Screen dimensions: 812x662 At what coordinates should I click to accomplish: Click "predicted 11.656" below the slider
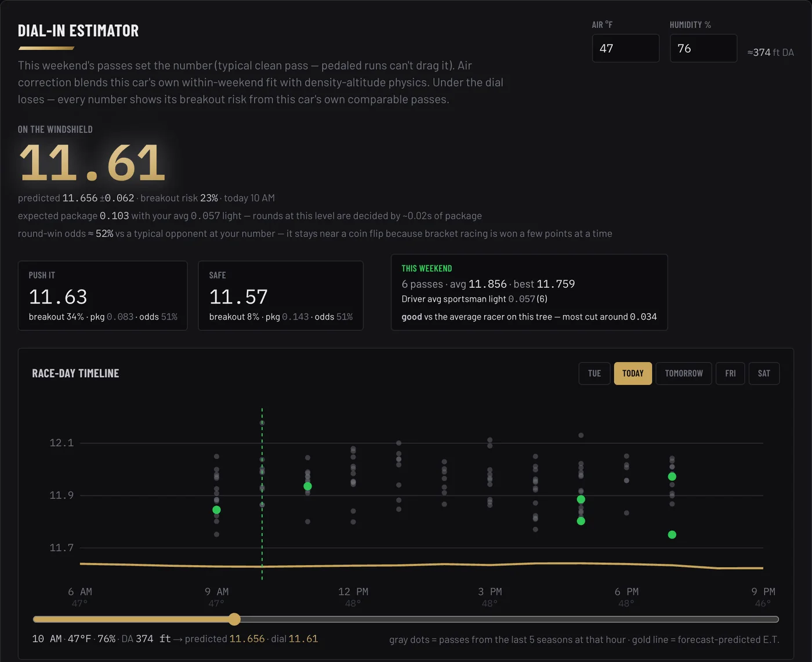(x=225, y=639)
